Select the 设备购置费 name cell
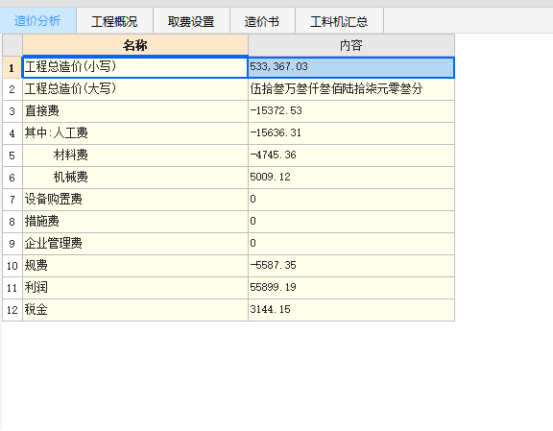The height and width of the screenshot is (431, 553). point(135,200)
